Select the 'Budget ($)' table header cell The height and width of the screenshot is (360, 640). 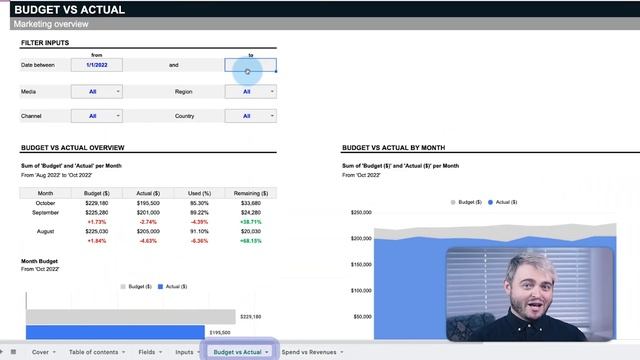click(x=97, y=193)
